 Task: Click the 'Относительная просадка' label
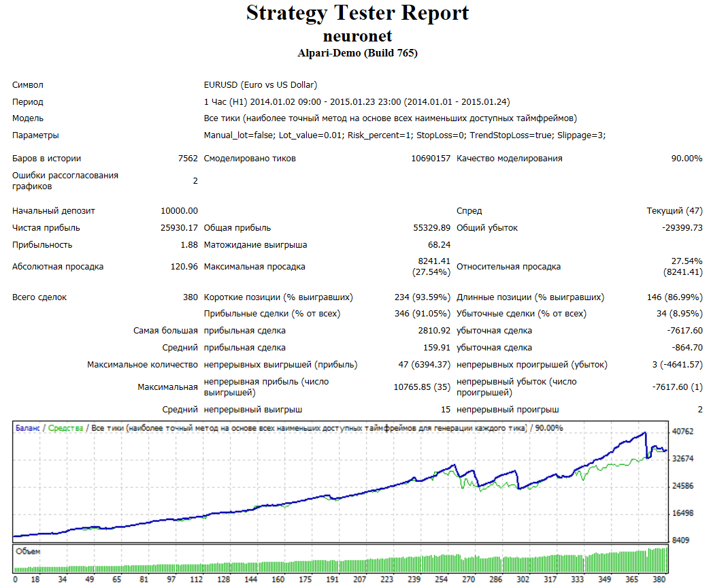(509, 267)
